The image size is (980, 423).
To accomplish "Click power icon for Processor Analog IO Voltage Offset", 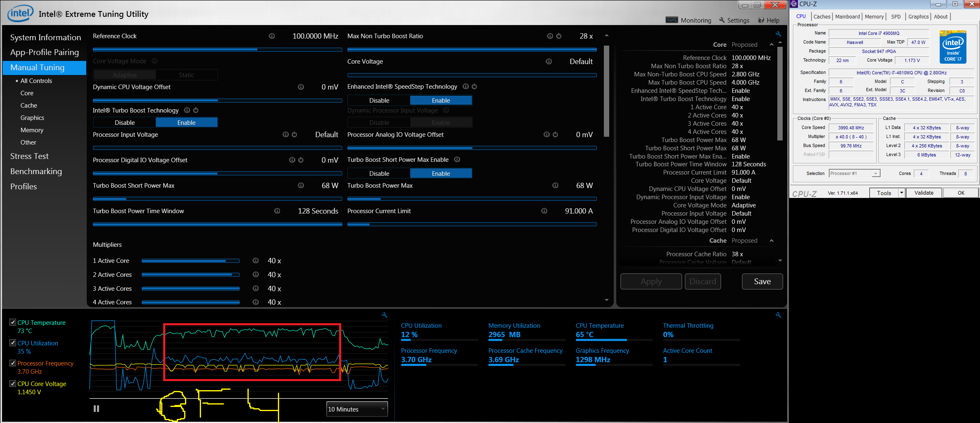I will (555, 135).
